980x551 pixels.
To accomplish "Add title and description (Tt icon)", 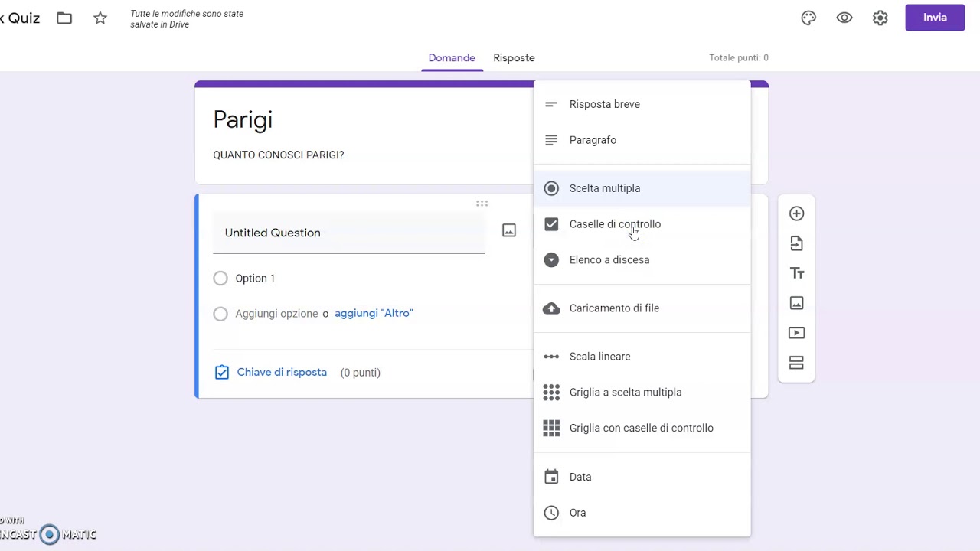I will [796, 273].
